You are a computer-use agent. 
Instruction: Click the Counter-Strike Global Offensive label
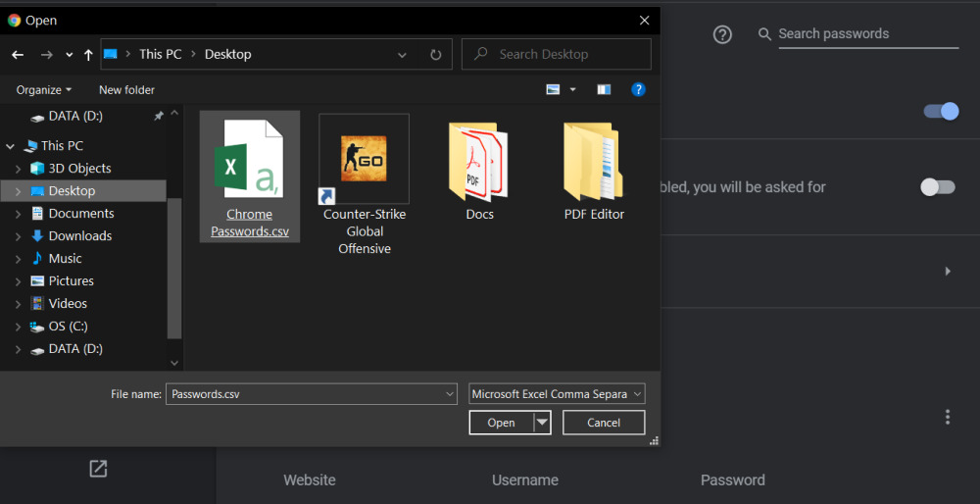tap(365, 231)
